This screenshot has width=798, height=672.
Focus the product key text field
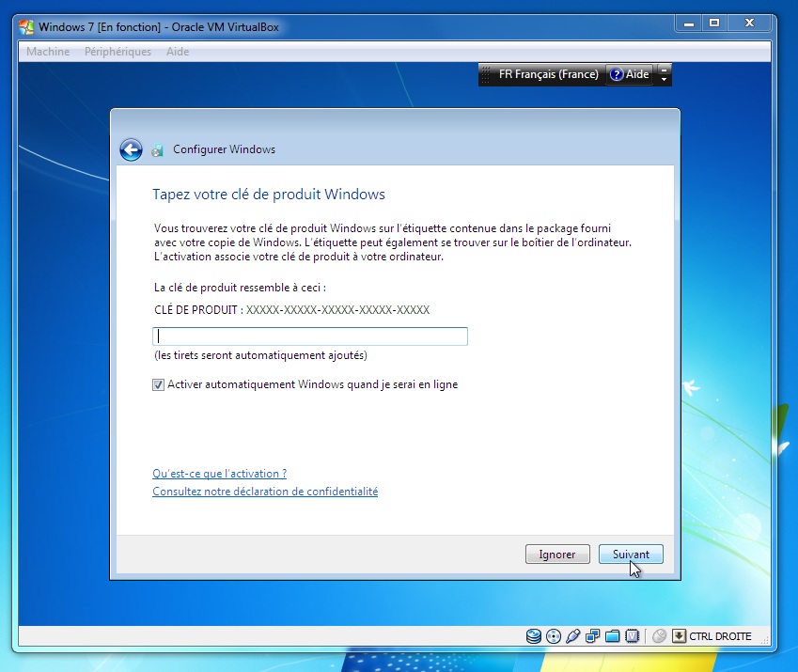(310, 336)
